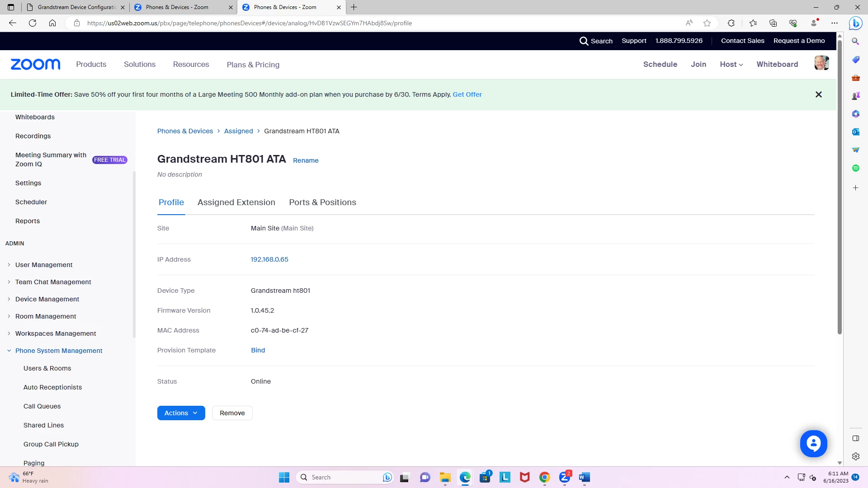This screenshot has width=868, height=488.
Task: Collapse Phone System Management section
Action: tap(59, 351)
